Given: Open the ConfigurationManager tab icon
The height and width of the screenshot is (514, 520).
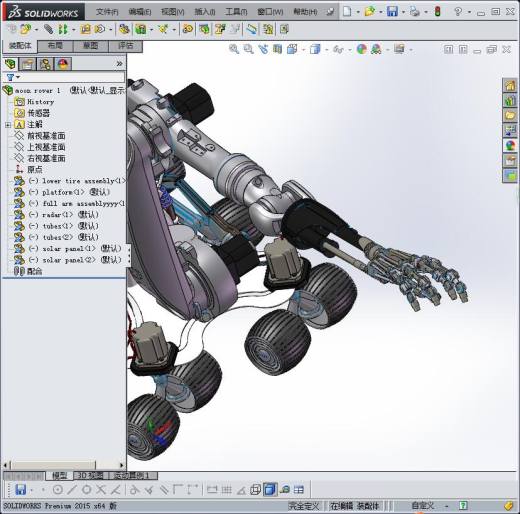Looking at the screenshot, I should click(x=45, y=64).
